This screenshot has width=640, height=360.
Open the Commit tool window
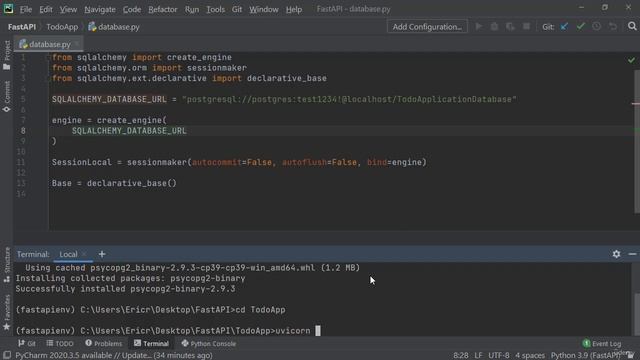7,97
